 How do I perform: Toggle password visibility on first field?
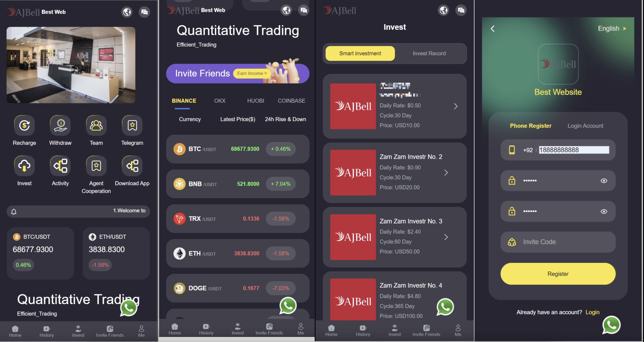604,180
